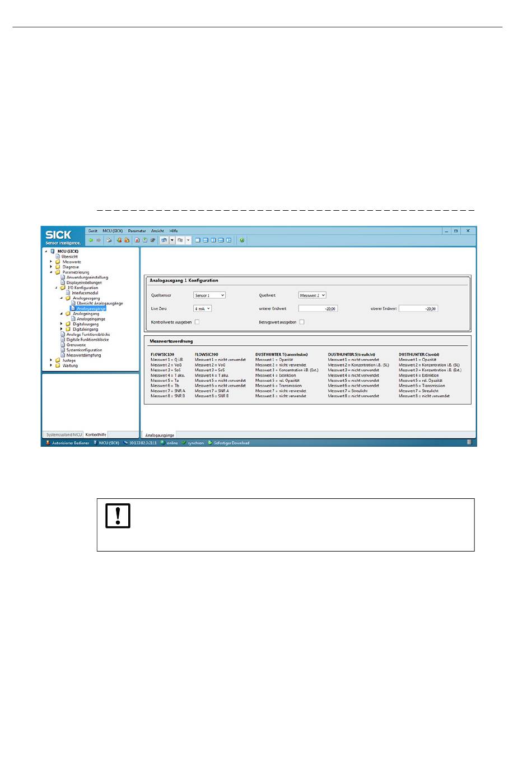
Task: Select Interfacemodul tree item
Action: pos(85,293)
